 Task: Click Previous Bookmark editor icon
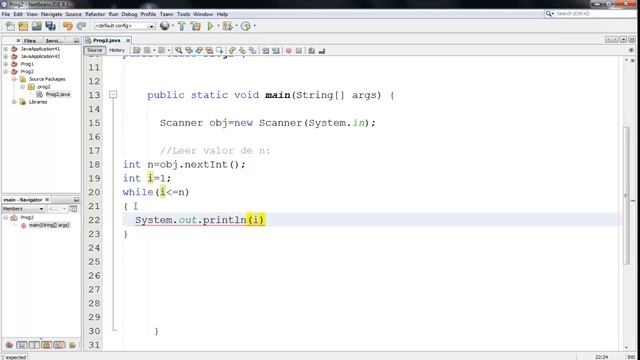(x=232, y=51)
